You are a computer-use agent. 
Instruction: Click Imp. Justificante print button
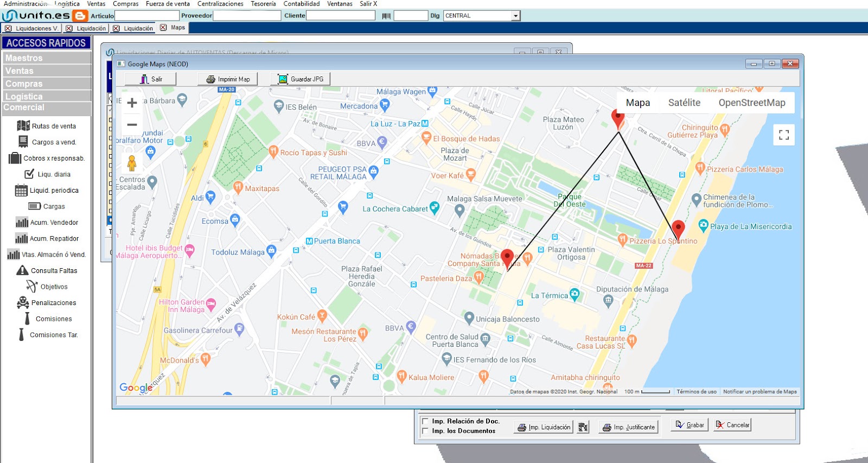click(x=628, y=427)
